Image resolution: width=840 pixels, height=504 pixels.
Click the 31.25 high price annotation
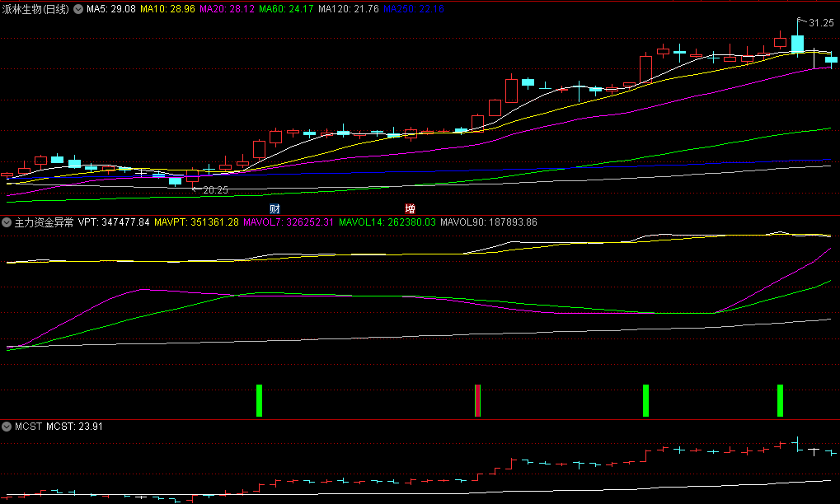[x=821, y=23]
